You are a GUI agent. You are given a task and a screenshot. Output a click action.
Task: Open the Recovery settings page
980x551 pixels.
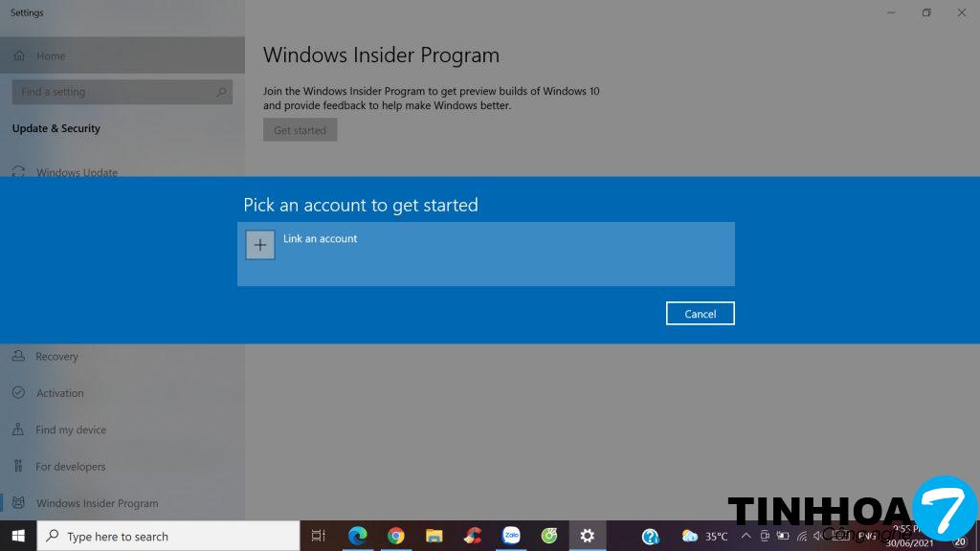(56, 357)
